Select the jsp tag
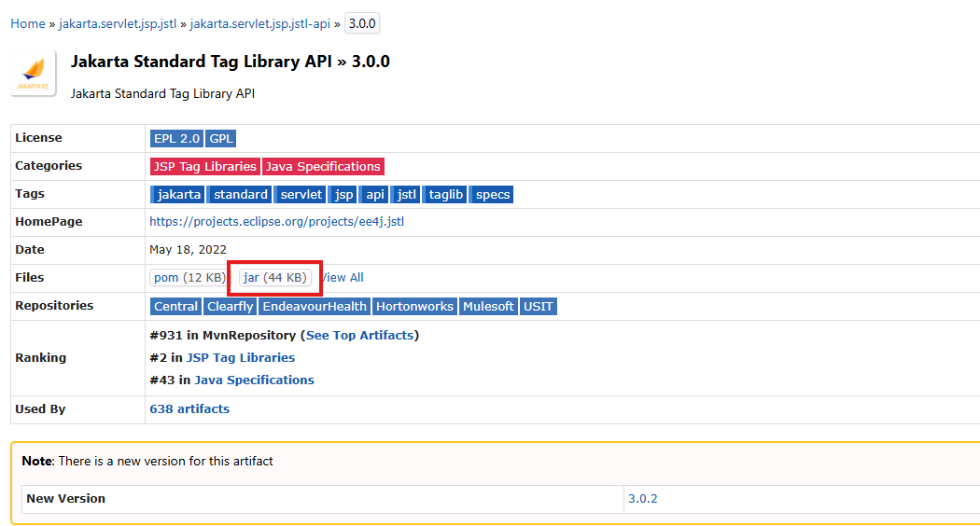This screenshot has width=980, height=526. (343, 194)
